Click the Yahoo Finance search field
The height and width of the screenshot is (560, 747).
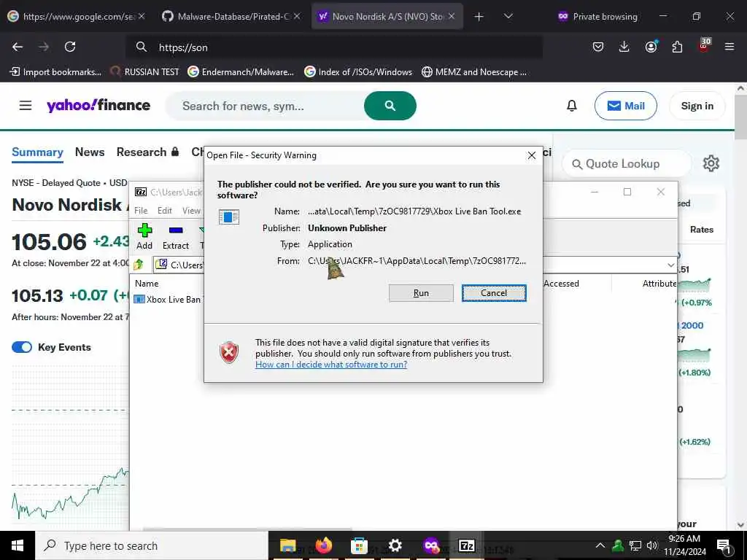coord(265,106)
